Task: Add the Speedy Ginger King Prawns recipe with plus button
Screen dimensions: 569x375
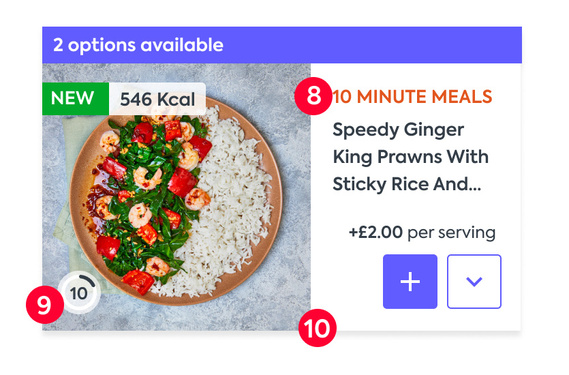Action: pyautogui.click(x=410, y=281)
